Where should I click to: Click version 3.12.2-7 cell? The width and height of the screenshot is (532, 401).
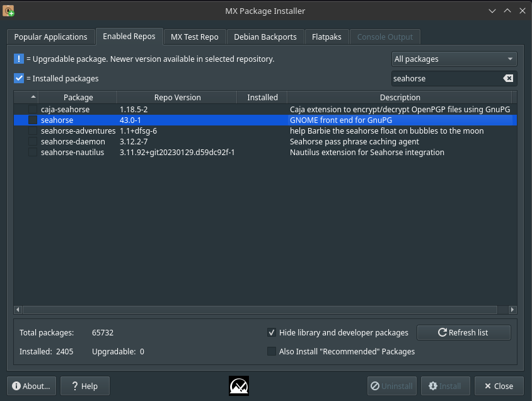(x=134, y=141)
